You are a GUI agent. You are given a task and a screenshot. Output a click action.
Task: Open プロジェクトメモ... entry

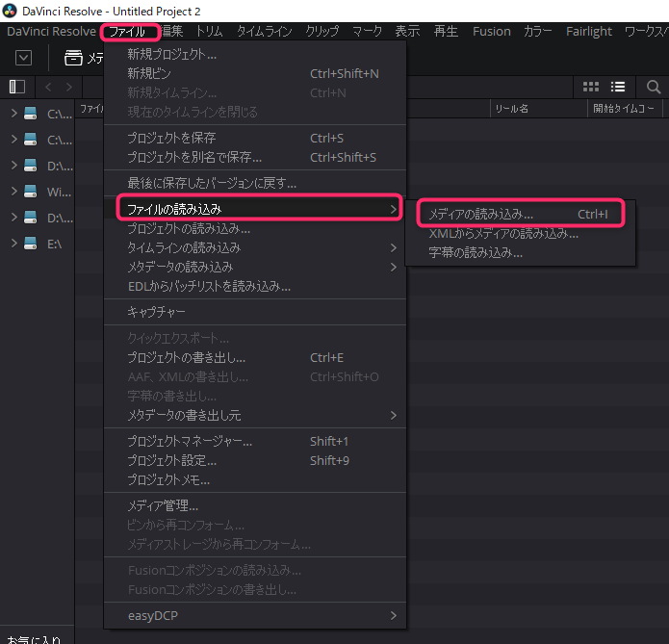pyautogui.click(x=255, y=479)
